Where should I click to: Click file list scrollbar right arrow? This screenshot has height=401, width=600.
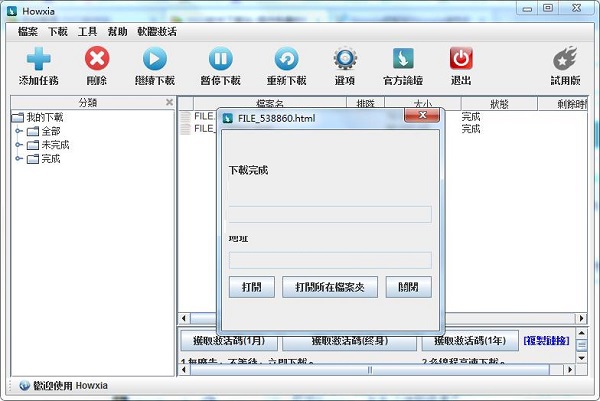[x=582, y=318]
